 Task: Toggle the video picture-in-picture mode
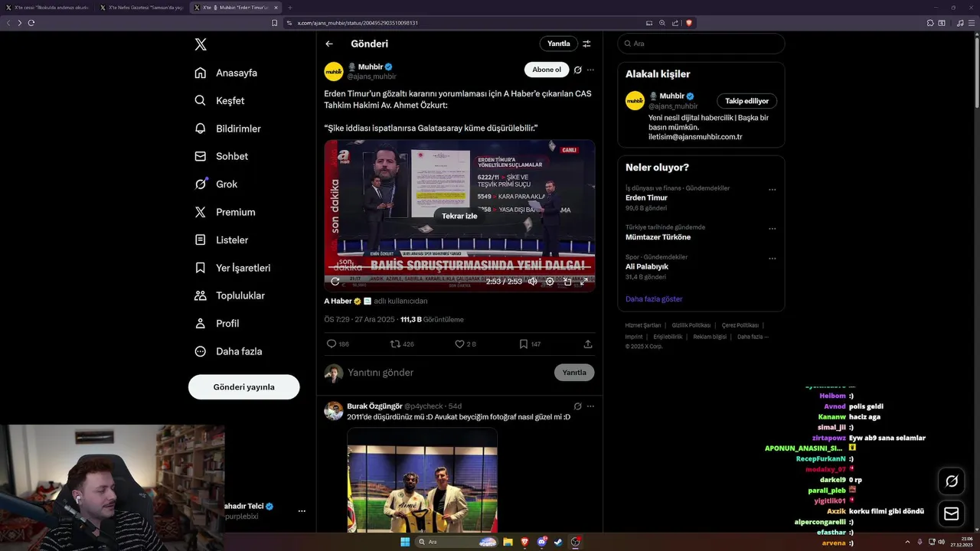pyautogui.click(x=567, y=282)
